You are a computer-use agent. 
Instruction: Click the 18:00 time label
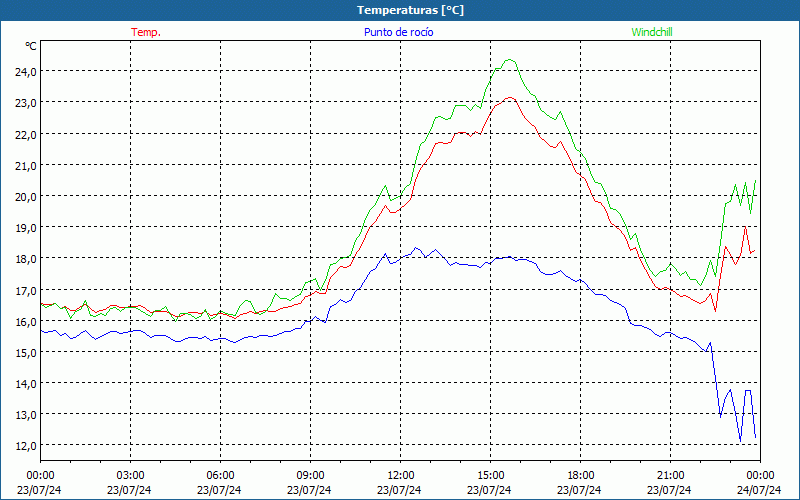coord(581,476)
